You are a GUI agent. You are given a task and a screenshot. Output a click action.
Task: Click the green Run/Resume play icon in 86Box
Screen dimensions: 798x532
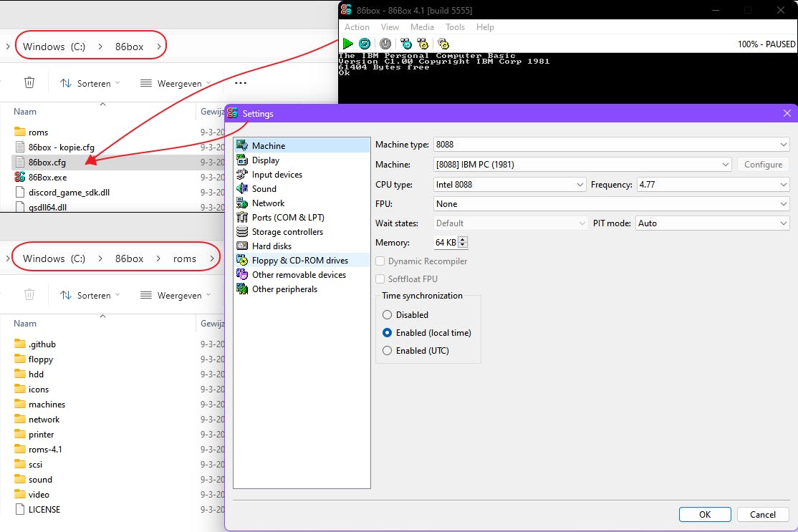(x=348, y=44)
